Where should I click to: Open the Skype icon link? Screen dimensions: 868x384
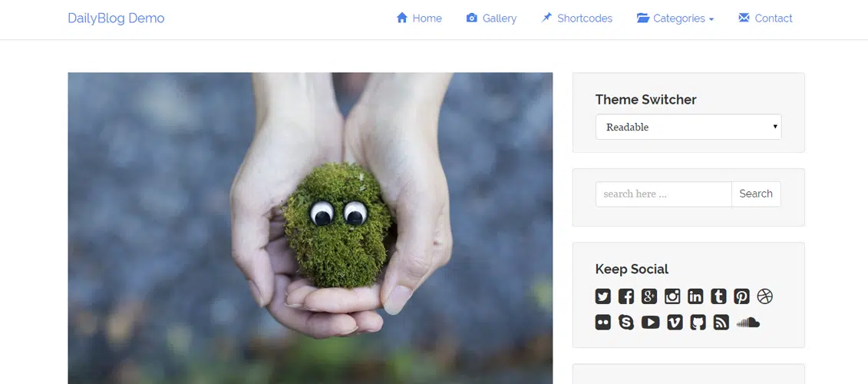[x=626, y=323]
